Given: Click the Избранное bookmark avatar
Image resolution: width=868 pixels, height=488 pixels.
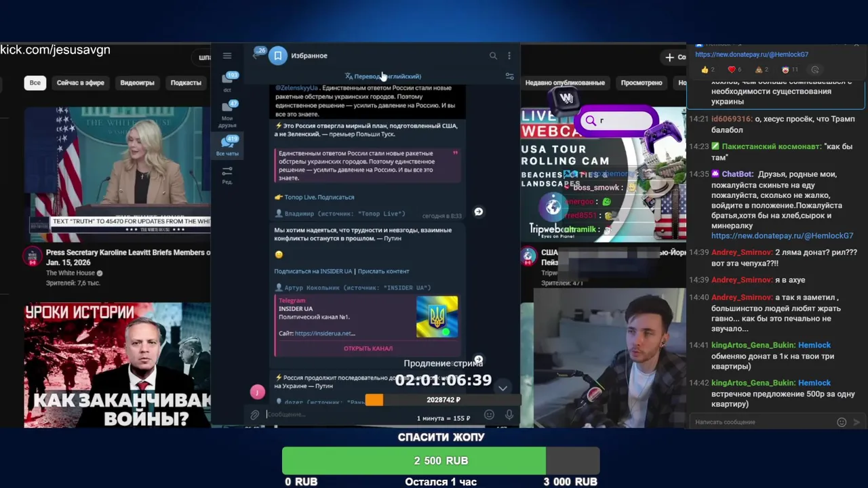Looking at the screenshot, I should click(277, 56).
